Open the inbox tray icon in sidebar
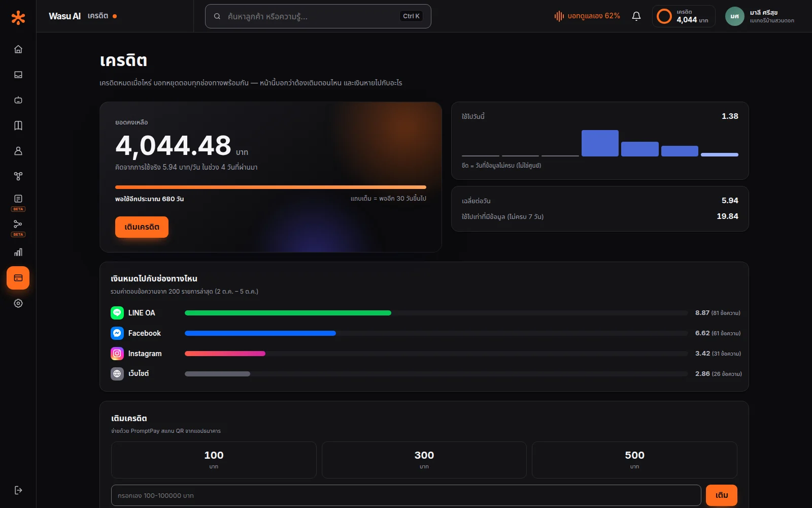Screen dimensions: 812x508 [x=18, y=75]
